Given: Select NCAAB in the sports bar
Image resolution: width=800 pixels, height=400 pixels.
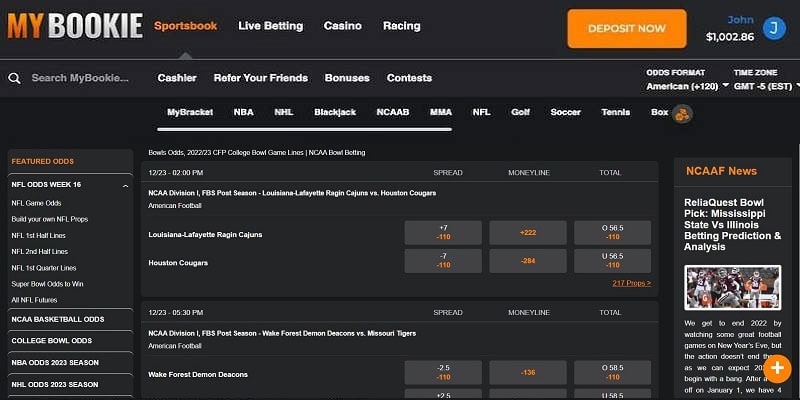Looking at the screenshot, I should tap(393, 112).
